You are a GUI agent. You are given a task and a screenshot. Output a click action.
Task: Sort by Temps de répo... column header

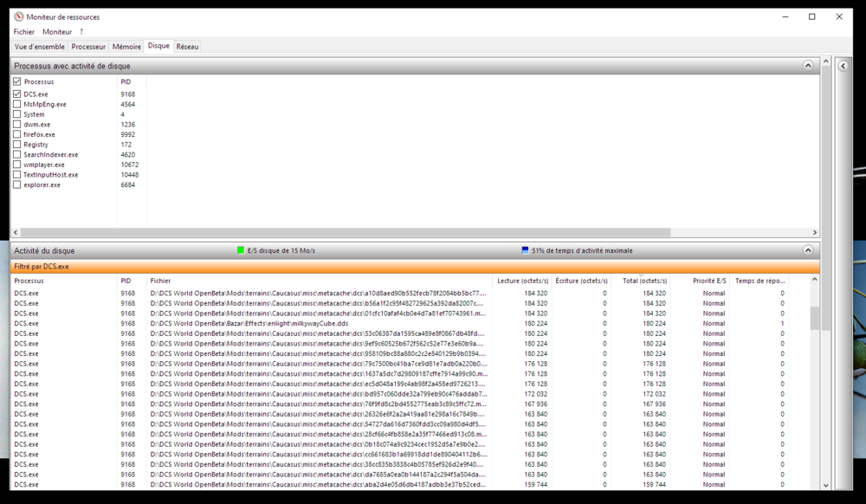tap(759, 281)
